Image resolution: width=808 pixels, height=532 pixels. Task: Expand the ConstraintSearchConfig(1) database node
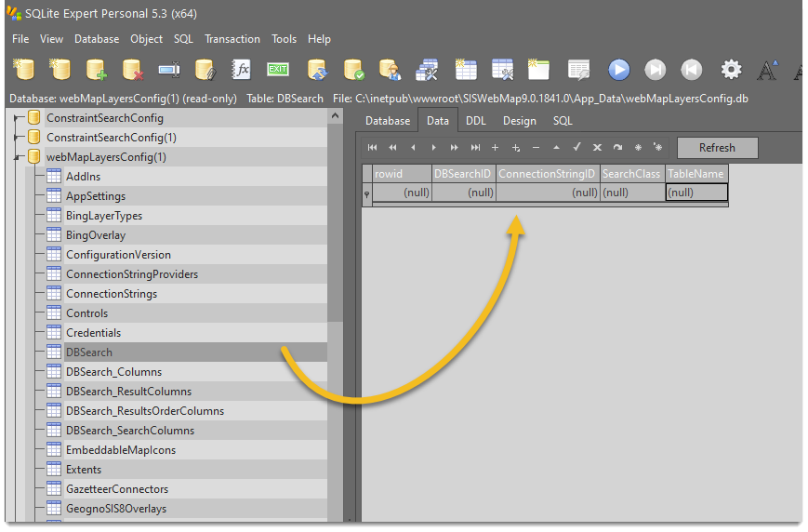point(17,138)
